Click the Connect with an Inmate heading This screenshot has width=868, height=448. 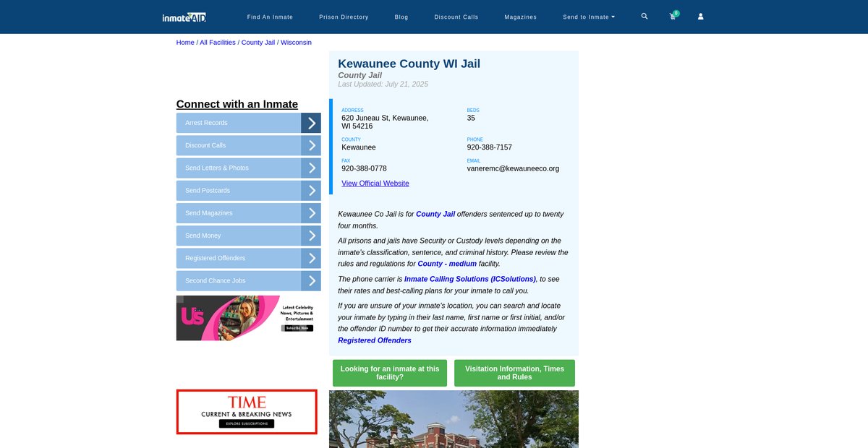(237, 104)
